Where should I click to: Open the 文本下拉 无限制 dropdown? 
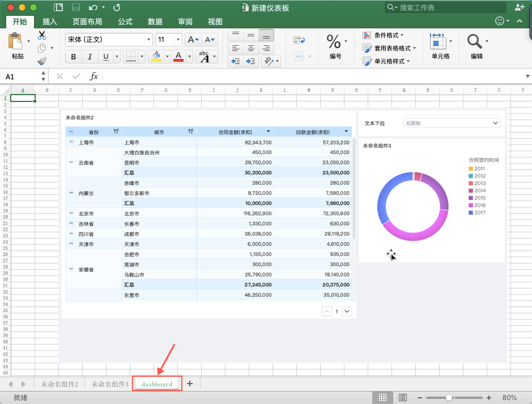click(452, 123)
